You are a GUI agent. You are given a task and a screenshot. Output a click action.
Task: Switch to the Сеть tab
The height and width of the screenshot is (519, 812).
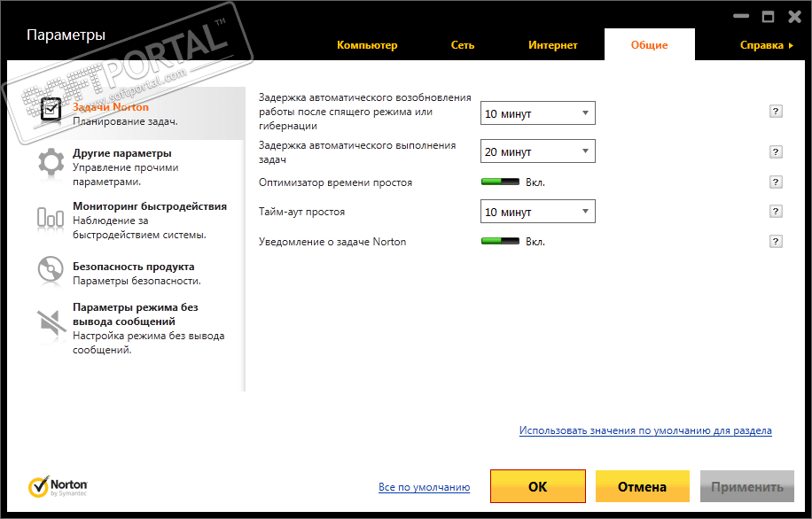point(463,45)
